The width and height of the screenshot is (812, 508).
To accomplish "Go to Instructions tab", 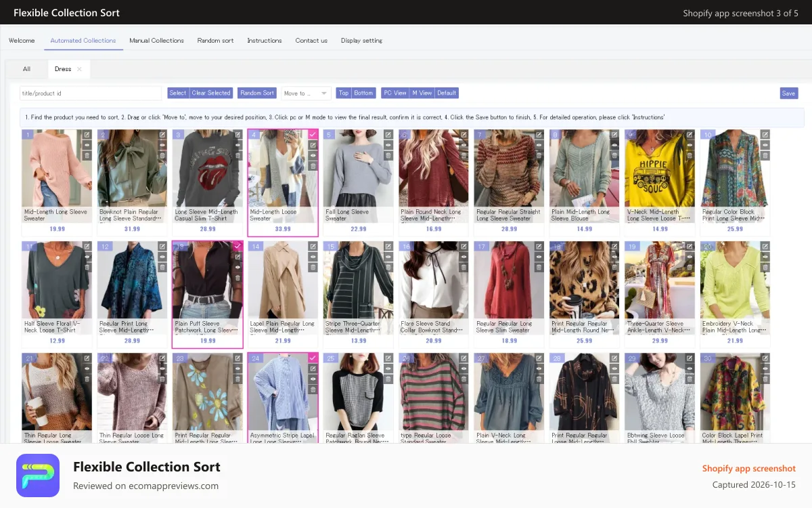I will tap(265, 41).
